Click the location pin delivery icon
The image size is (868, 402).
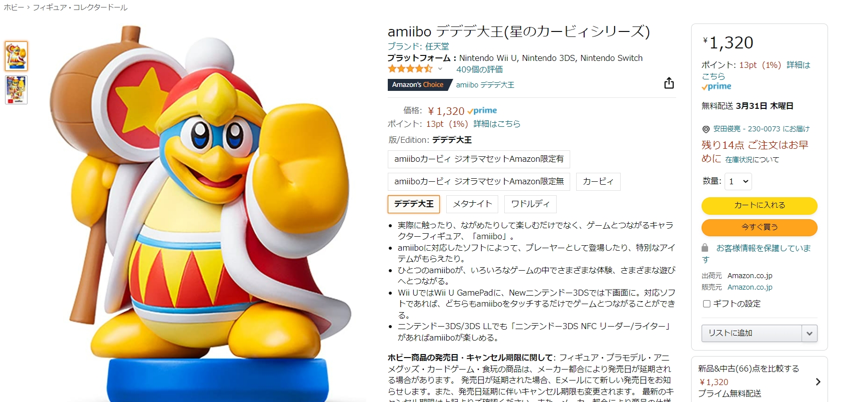[x=706, y=129]
